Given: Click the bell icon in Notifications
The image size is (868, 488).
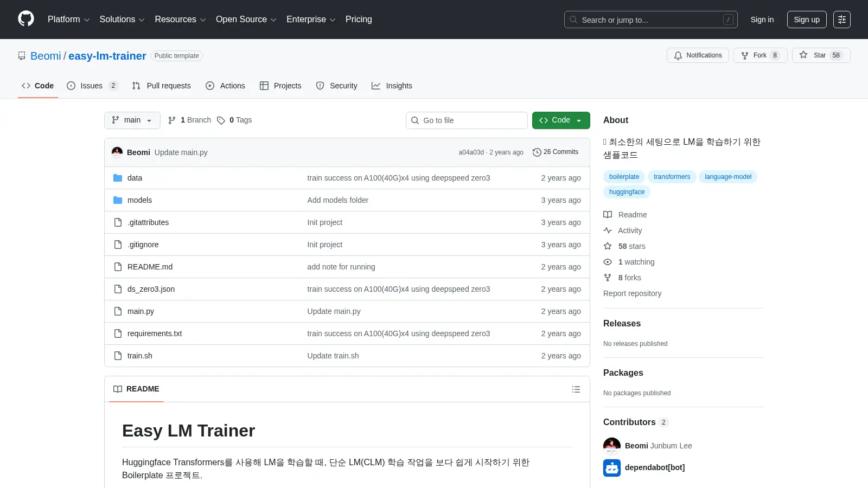Looking at the screenshot, I should click(678, 55).
